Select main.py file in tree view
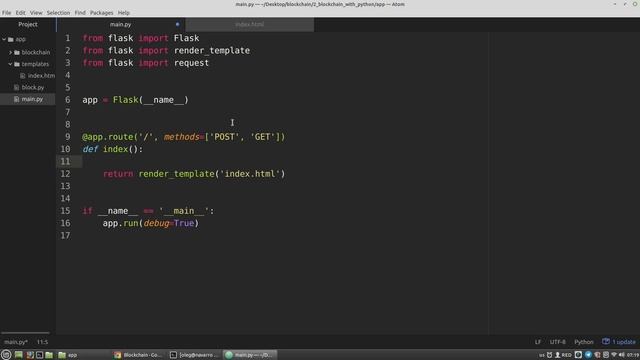The width and height of the screenshot is (640, 360). 32,99
